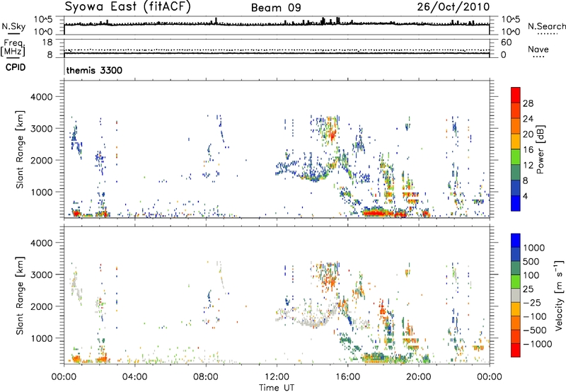Pick the red segment of velocity colorbar
566x392 pixels.
click(516, 350)
